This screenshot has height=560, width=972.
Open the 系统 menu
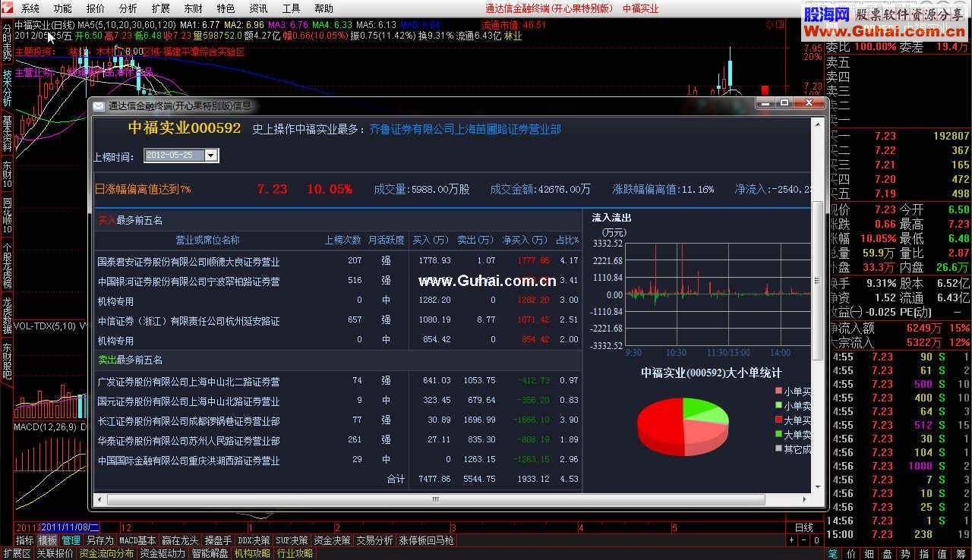30,8
